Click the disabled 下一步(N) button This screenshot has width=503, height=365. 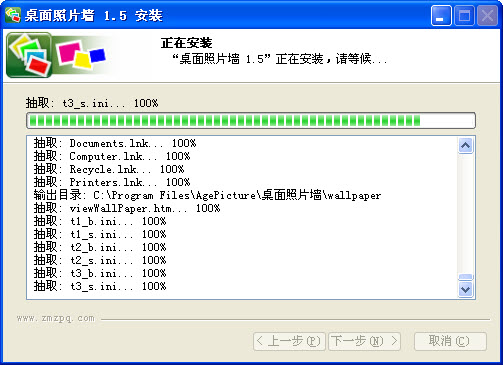364,341
